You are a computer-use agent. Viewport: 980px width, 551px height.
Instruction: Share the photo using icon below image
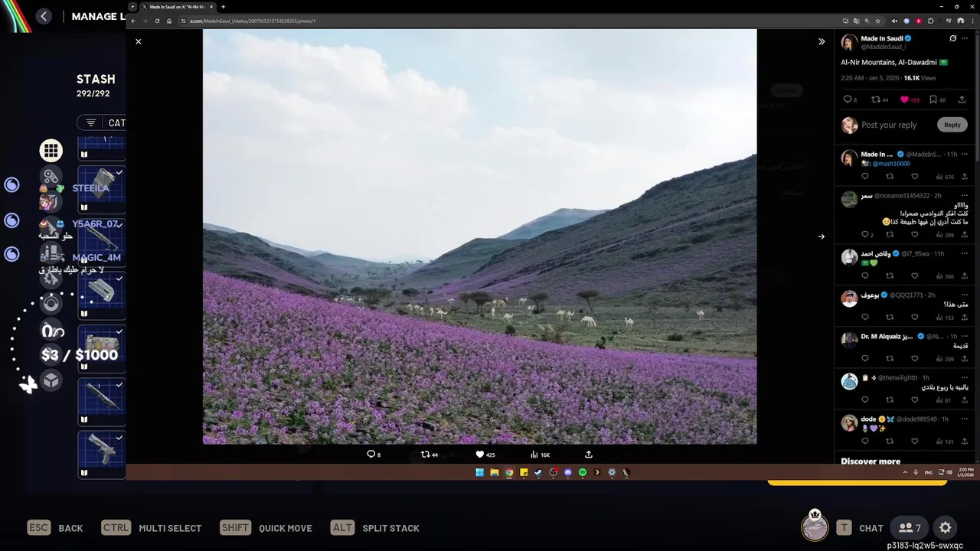pos(589,454)
